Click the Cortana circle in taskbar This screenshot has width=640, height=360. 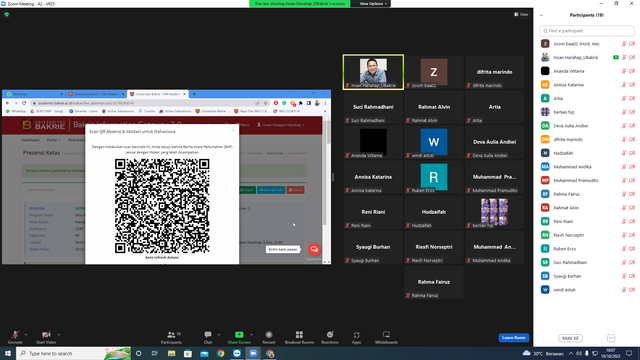point(139,353)
